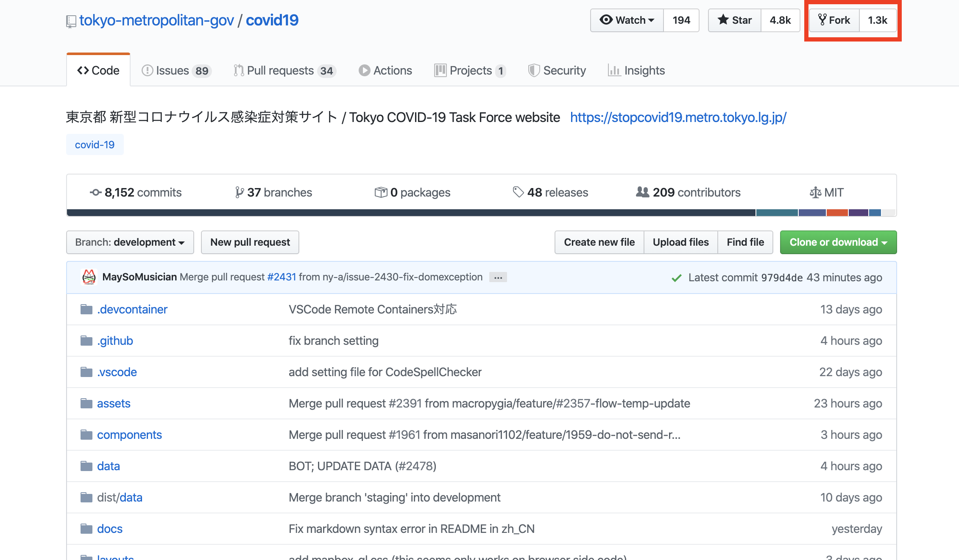The width and height of the screenshot is (959, 560).
Task: Open 'add setting file for CodeSpellChecker' commit
Action: [x=385, y=372]
